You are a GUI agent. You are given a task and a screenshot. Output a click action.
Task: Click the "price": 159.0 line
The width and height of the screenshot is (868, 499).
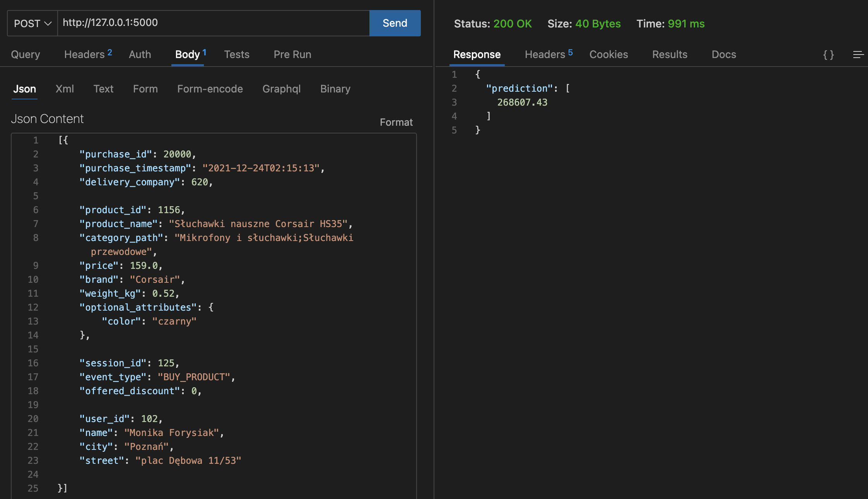[x=121, y=266]
